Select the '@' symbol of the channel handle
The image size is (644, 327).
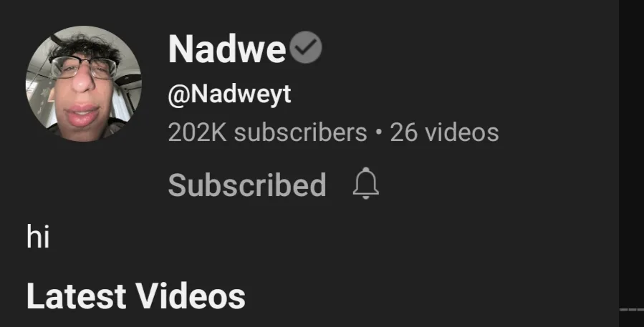tap(178, 96)
